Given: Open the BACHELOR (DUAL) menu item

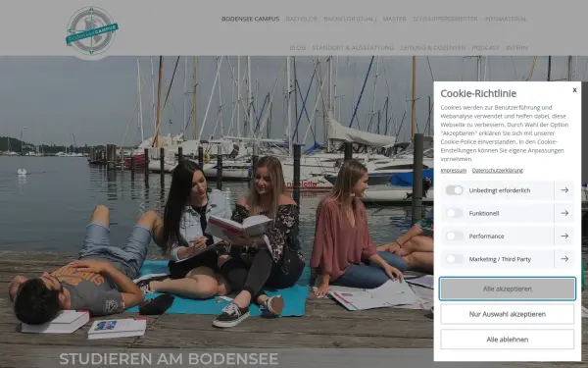Looking at the screenshot, I should [x=350, y=19].
